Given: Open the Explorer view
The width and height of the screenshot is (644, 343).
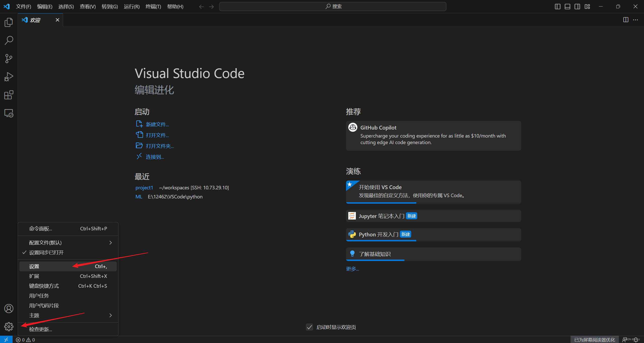Looking at the screenshot, I should click(x=9, y=22).
